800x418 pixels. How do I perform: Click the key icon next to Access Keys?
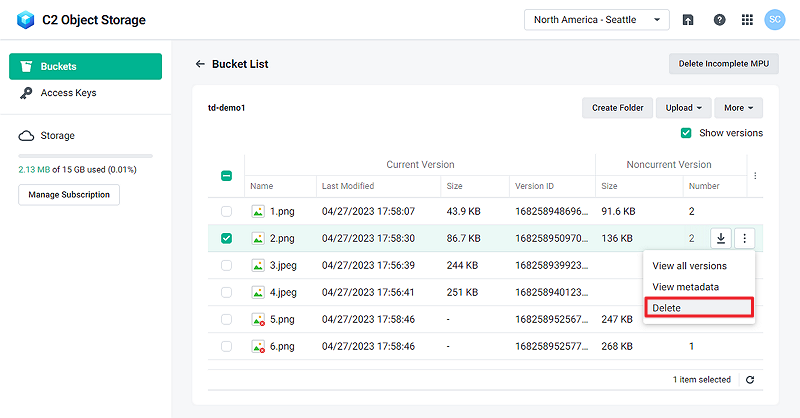[x=26, y=93]
